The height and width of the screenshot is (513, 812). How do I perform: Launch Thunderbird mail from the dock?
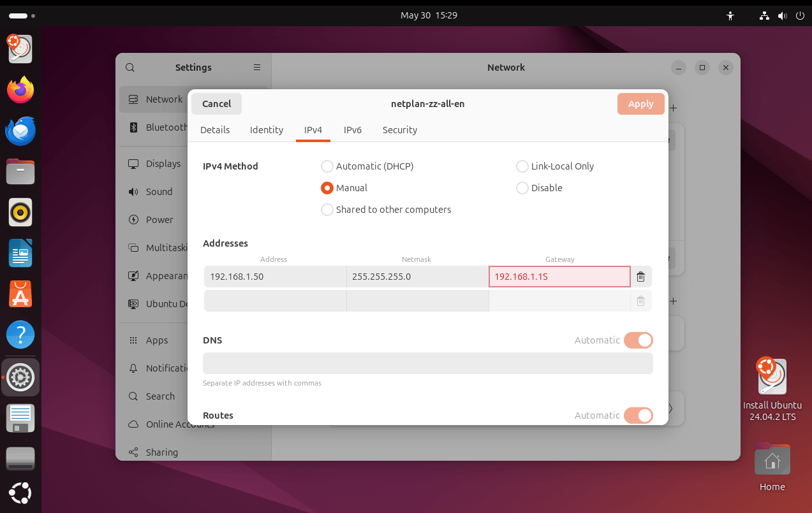pyautogui.click(x=20, y=131)
